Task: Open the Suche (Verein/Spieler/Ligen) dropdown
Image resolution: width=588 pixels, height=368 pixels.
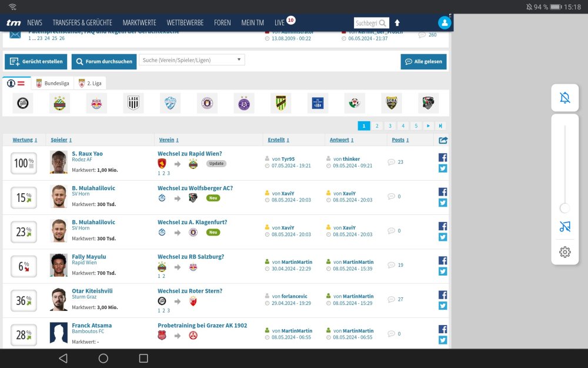Action: tap(191, 61)
